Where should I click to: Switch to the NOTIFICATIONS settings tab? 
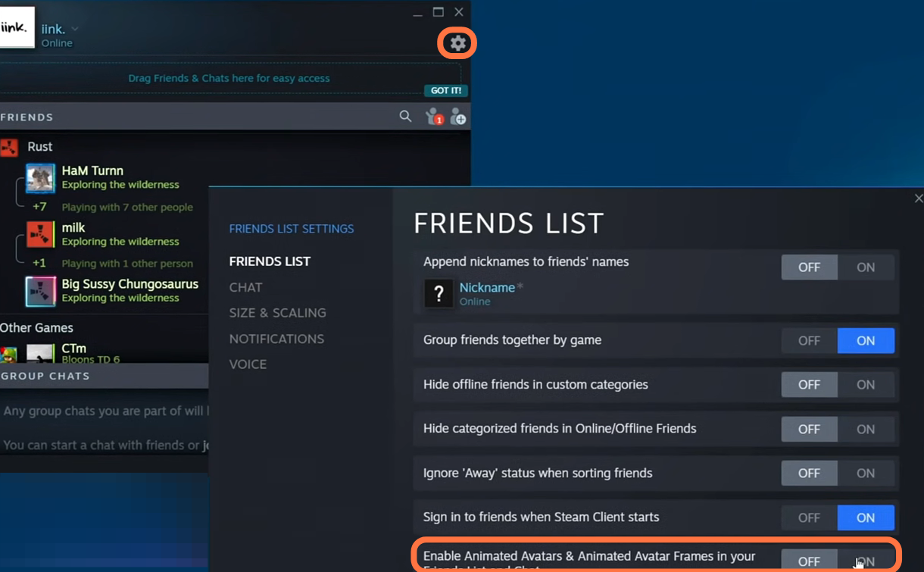point(276,339)
